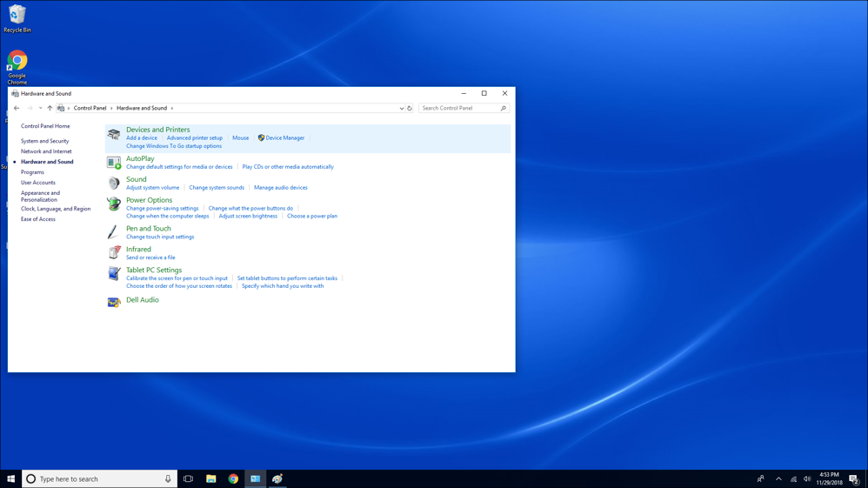The width and height of the screenshot is (868, 488).
Task: Open the Devices and Printers icon
Action: pos(114,134)
